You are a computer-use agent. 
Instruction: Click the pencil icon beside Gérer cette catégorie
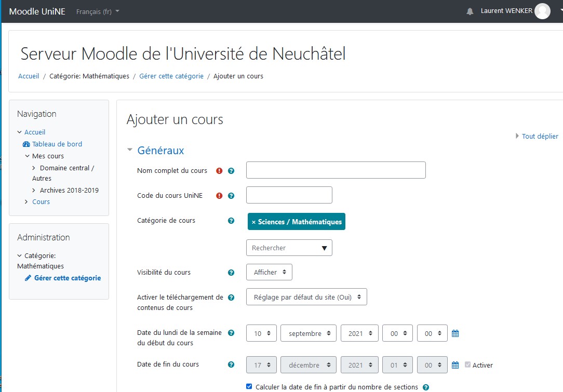click(x=28, y=278)
